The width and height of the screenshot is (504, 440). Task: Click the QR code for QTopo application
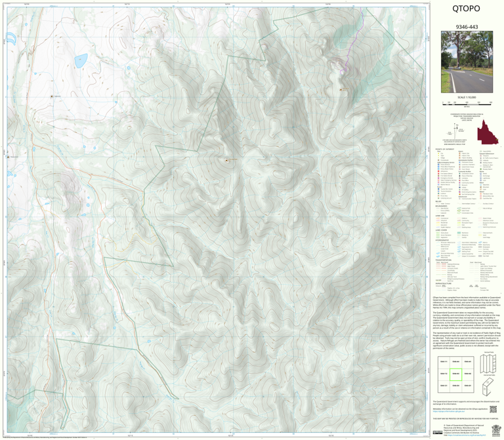(493, 409)
